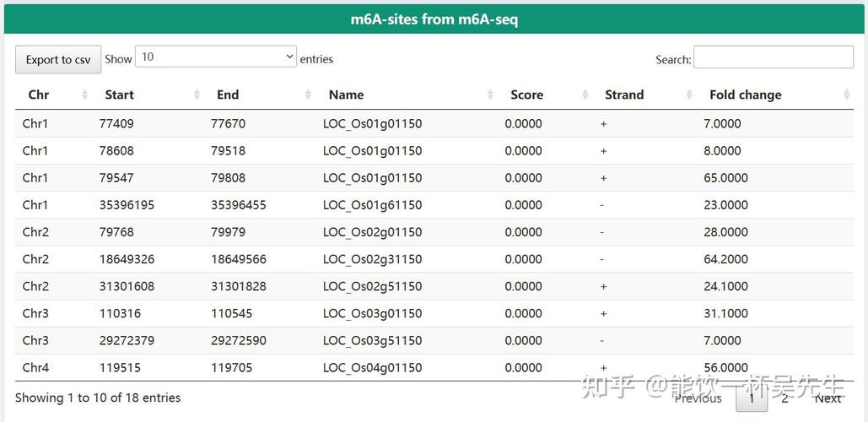Select End value 79979

[228, 232]
